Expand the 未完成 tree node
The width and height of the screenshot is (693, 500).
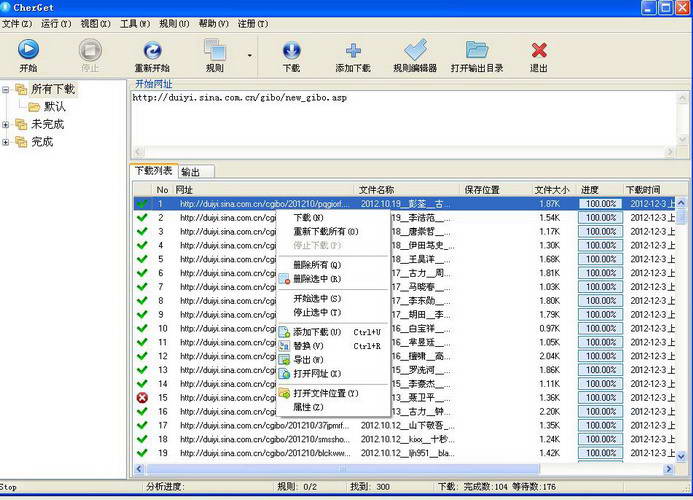pos(7,124)
